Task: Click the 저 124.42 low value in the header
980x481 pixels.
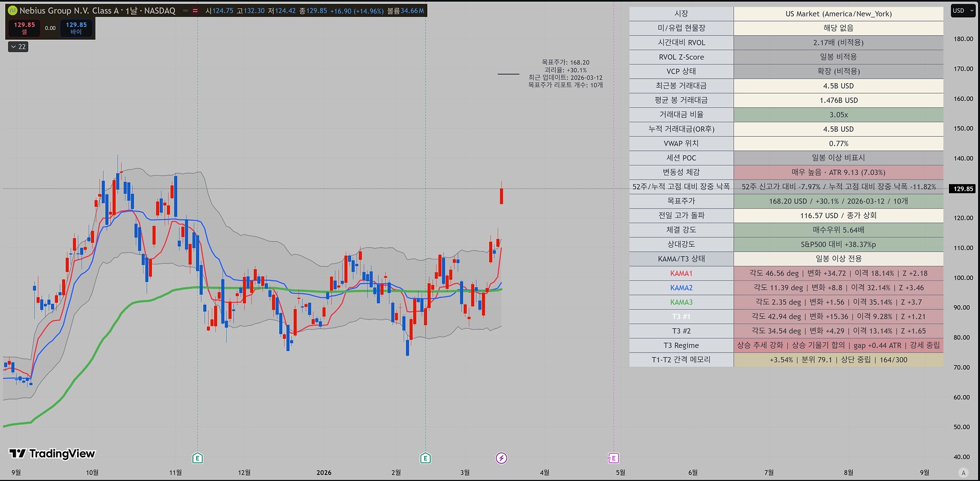Action: pos(282,11)
